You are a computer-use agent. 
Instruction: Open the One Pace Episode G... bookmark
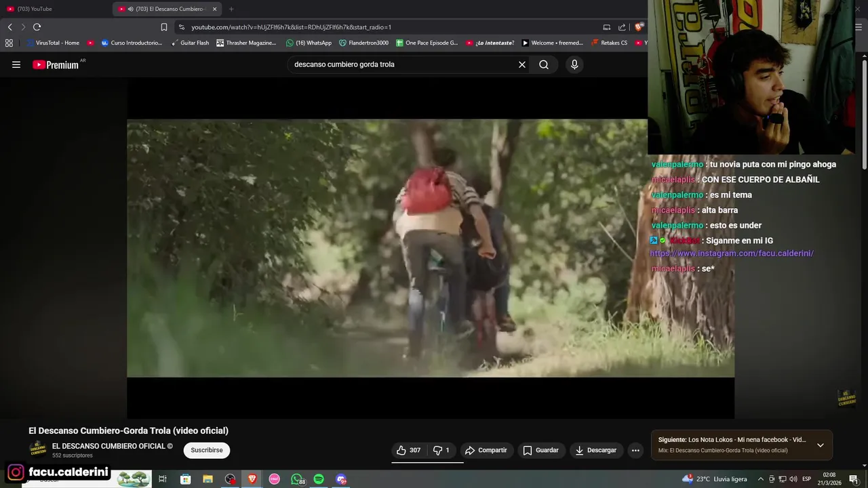(427, 43)
